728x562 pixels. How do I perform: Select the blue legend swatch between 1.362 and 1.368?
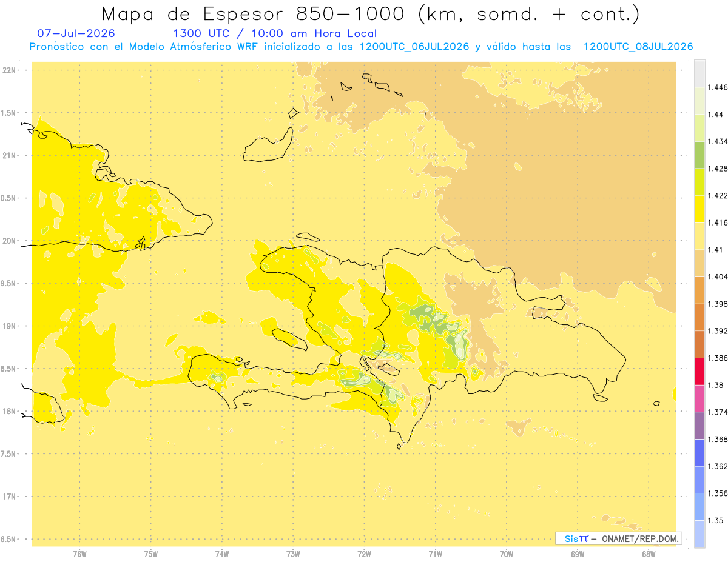699,453
